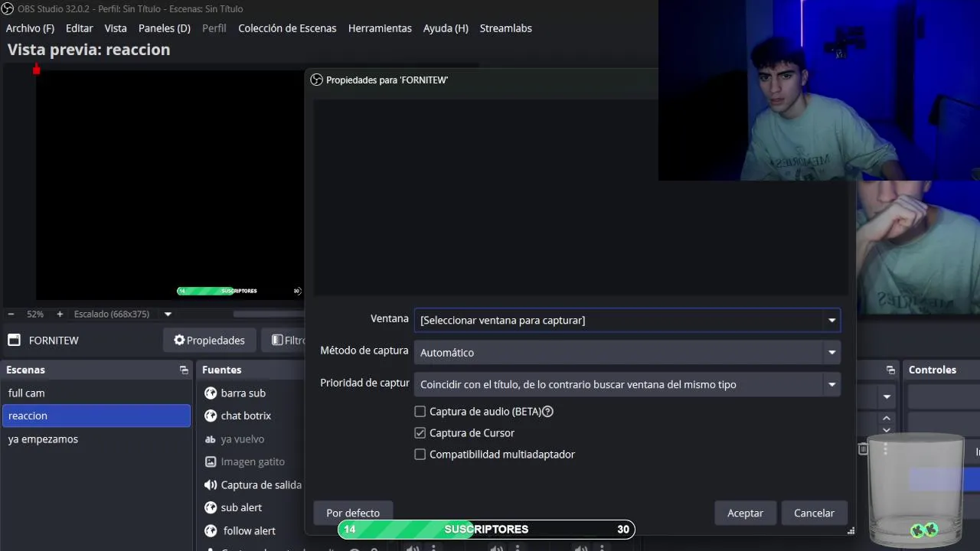Open the Prioridad de captura dropdown
Viewport: 980px width, 551px height.
(627, 384)
